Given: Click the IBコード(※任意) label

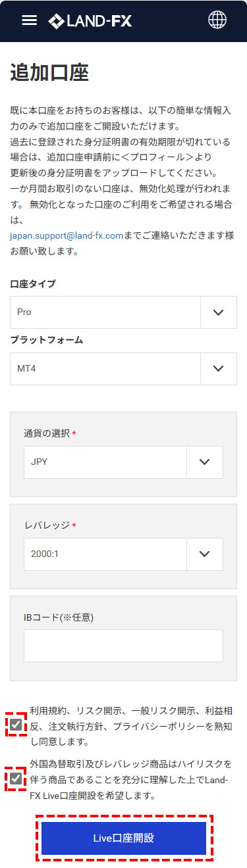Looking at the screenshot, I should [x=59, y=617].
